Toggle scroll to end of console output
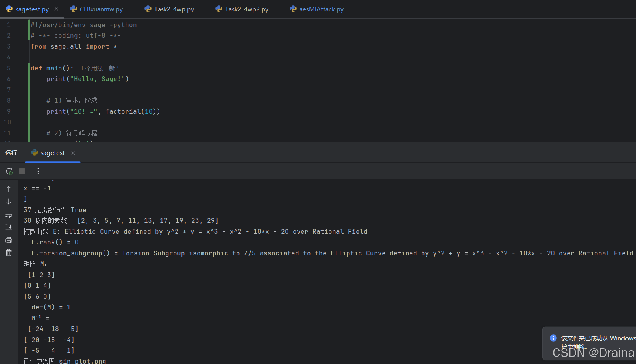 (x=9, y=227)
